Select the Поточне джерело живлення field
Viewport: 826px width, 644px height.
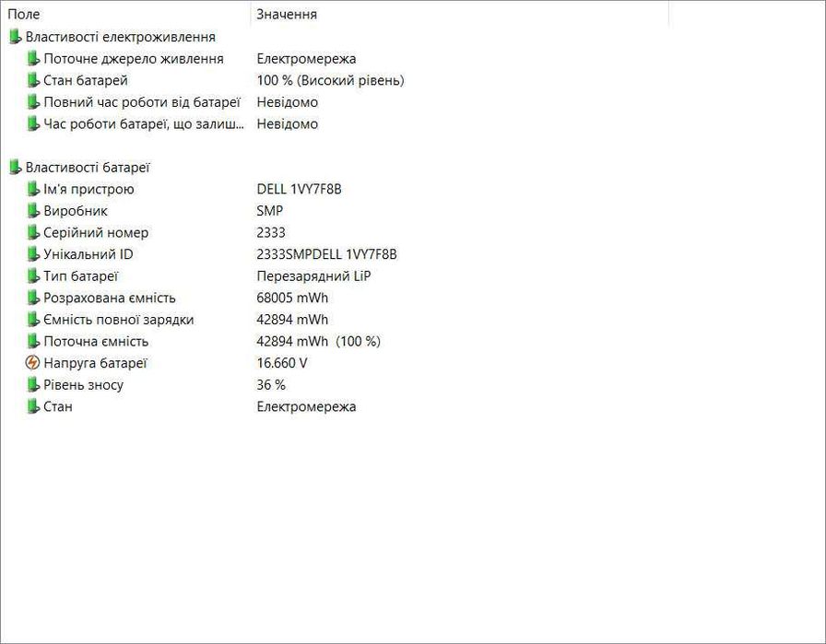tap(134, 58)
